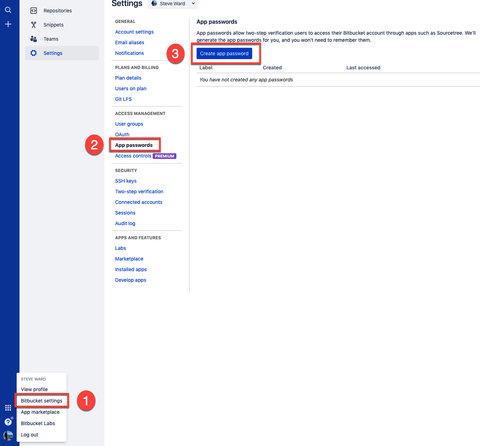Viewport: 504px width, 446px height.
Task: Open SSH keys link
Action: pyautogui.click(x=126, y=181)
